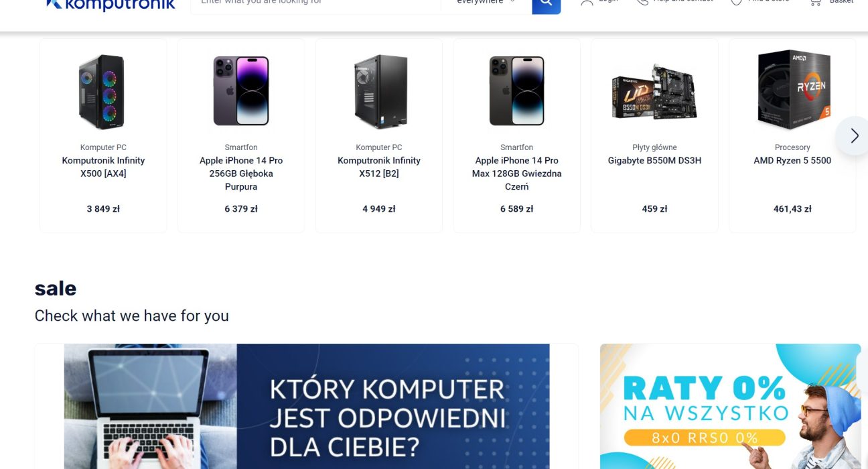Click the login user icon
The height and width of the screenshot is (469, 868).
[x=587, y=3]
